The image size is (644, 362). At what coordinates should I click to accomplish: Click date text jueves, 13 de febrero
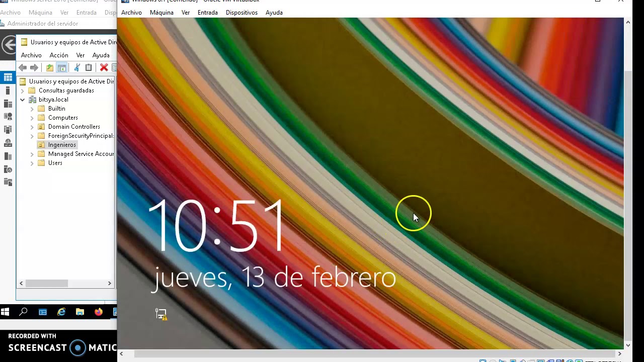[x=275, y=277]
